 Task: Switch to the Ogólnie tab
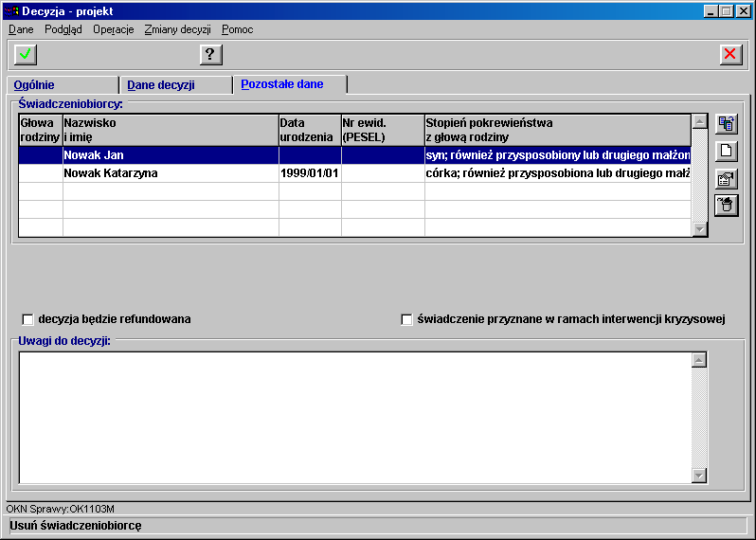click(x=63, y=85)
